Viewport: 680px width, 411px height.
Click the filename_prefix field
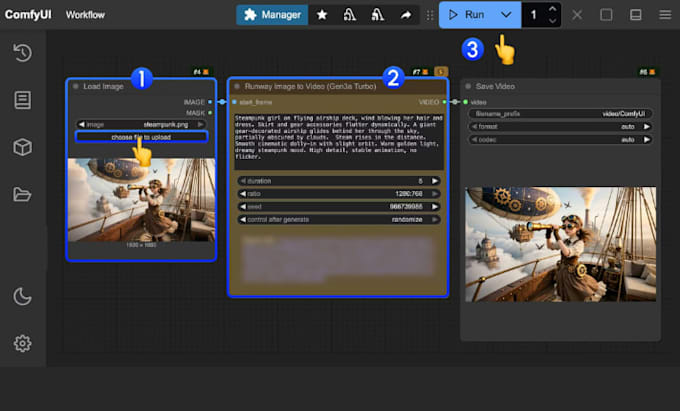pos(560,114)
